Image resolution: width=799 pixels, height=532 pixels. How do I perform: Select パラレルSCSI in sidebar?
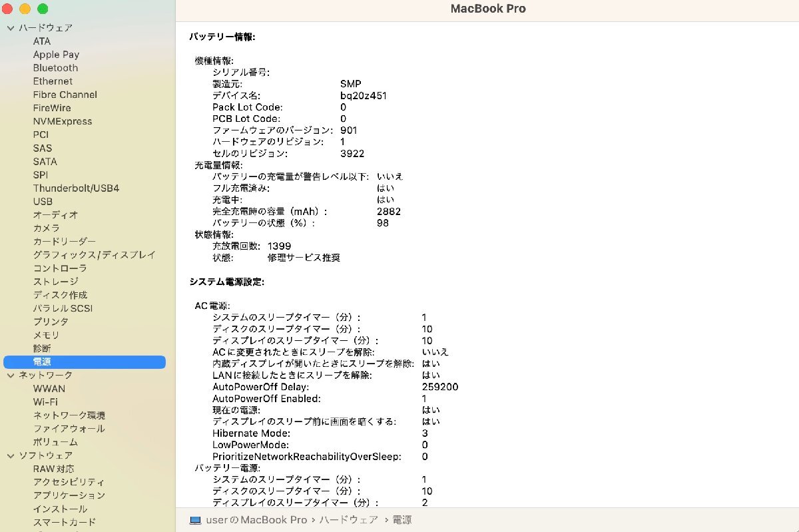coord(63,308)
